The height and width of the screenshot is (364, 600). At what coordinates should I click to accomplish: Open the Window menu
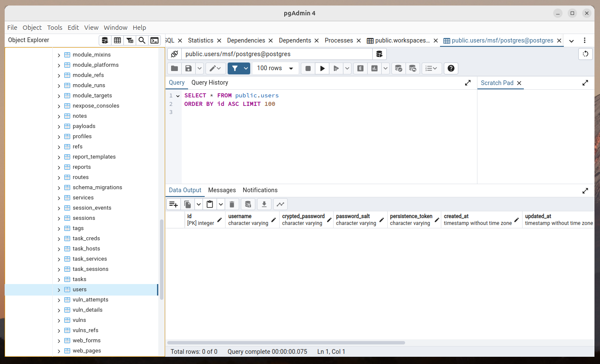pyautogui.click(x=116, y=28)
